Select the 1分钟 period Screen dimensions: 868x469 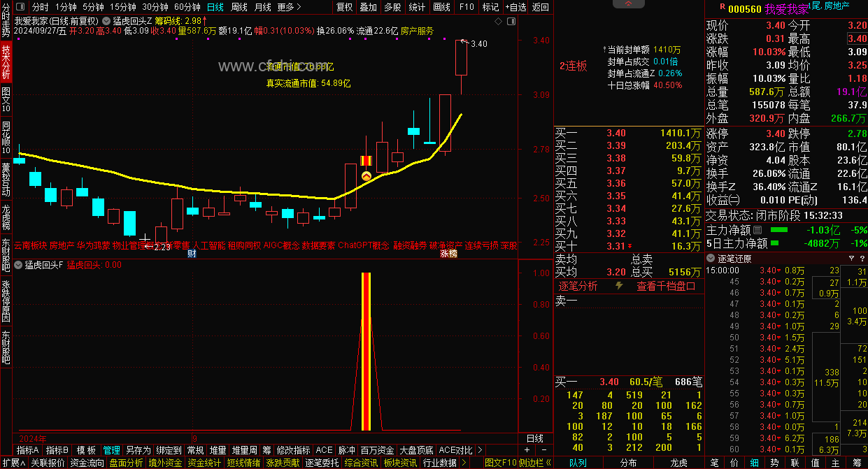66,7
